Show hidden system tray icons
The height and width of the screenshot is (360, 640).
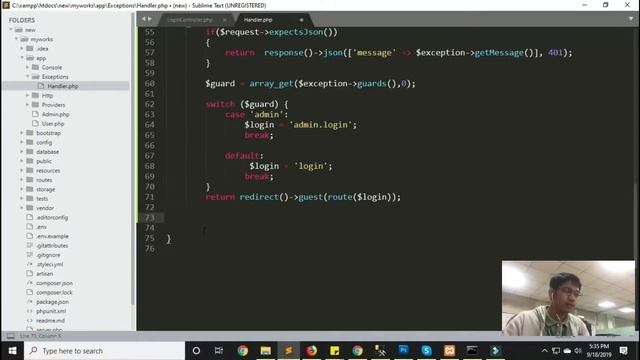coord(544,351)
